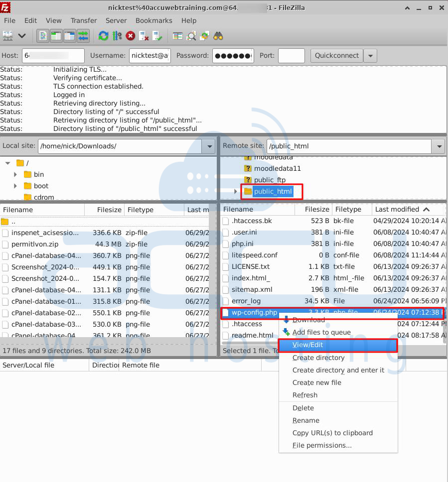This screenshot has height=482, width=448.
Task: Choose Delete from the context menu
Action: click(x=338, y=408)
